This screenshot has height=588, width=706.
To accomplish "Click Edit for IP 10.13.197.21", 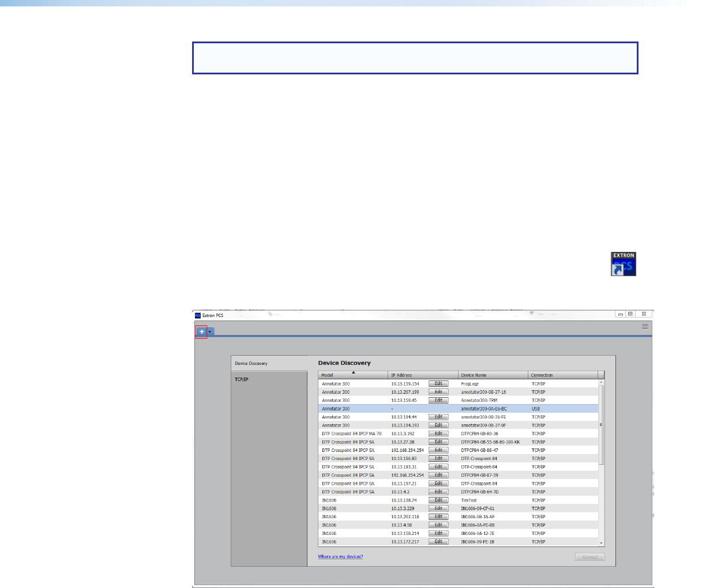I will pyautogui.click(x=438, y=484).
